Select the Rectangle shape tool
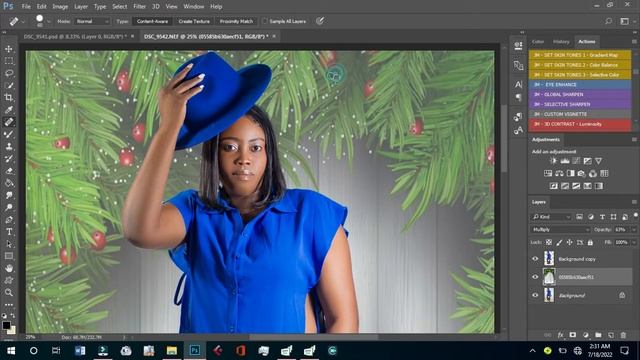This screenshot has width=640, height=360. (9, 256)
